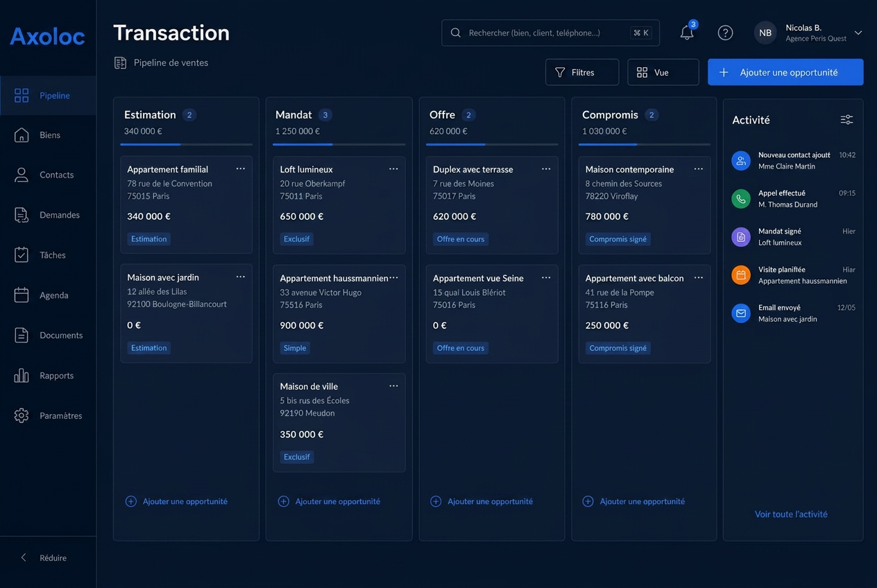This screenshot has height=588, width=877.
Task: Open options menu on Maison de ville card
Action: pos(393,386)
